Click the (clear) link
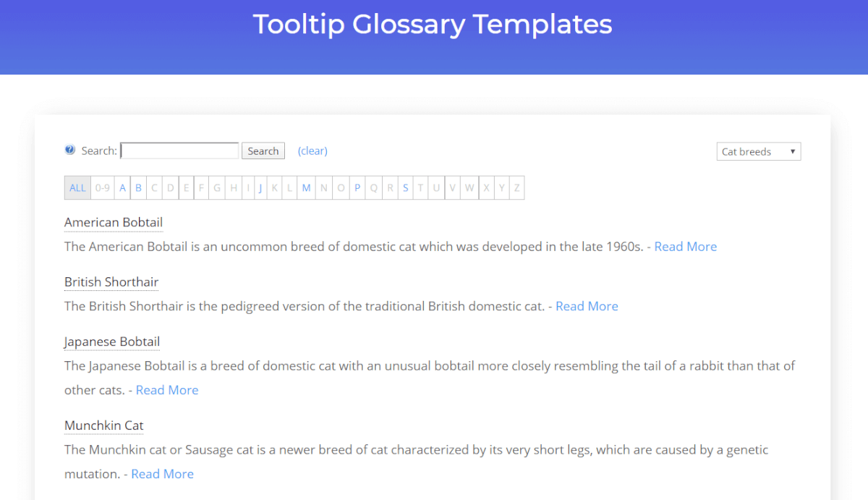 pyautogui.click(x=312, y=151)
